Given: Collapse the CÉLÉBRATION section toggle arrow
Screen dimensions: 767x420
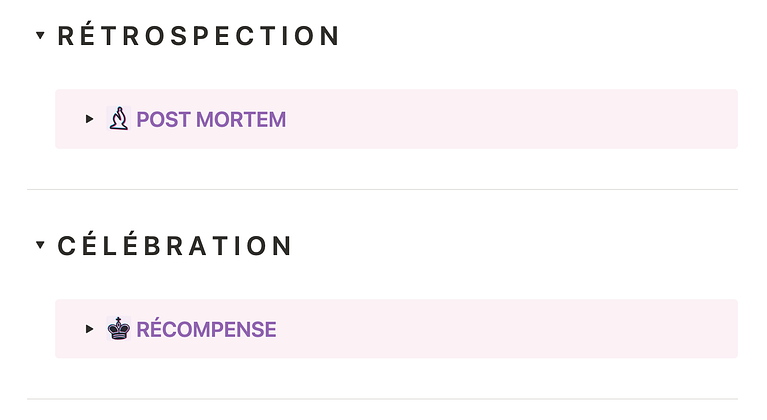Looking at the screenshot, I should tap(41, 244).
